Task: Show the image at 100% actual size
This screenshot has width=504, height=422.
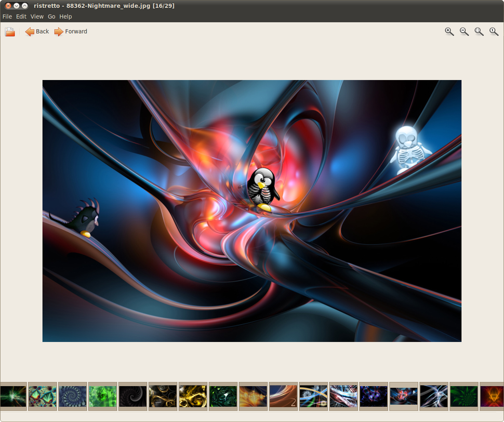Action: tap(494, 31)
